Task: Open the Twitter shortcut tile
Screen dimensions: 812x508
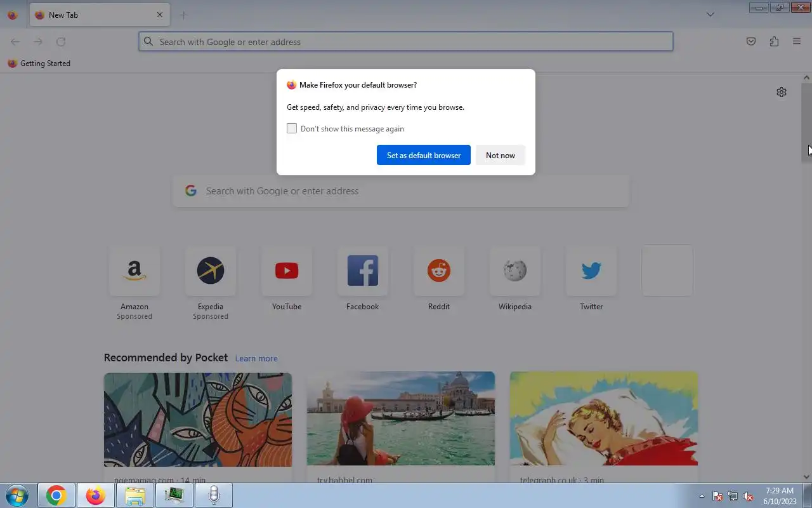Action: [591, 271]
